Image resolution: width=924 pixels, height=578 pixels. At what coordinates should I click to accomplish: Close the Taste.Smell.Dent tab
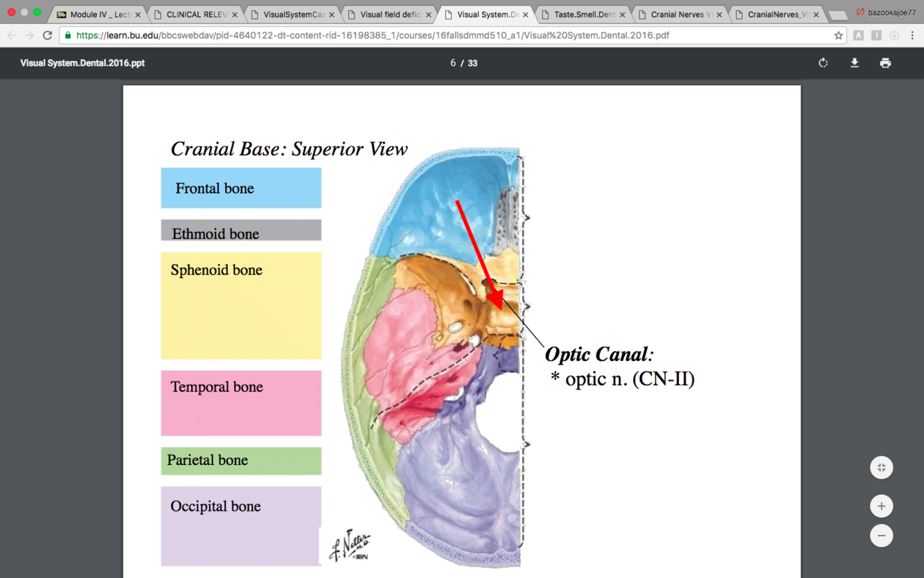click(x=622, y=14)
